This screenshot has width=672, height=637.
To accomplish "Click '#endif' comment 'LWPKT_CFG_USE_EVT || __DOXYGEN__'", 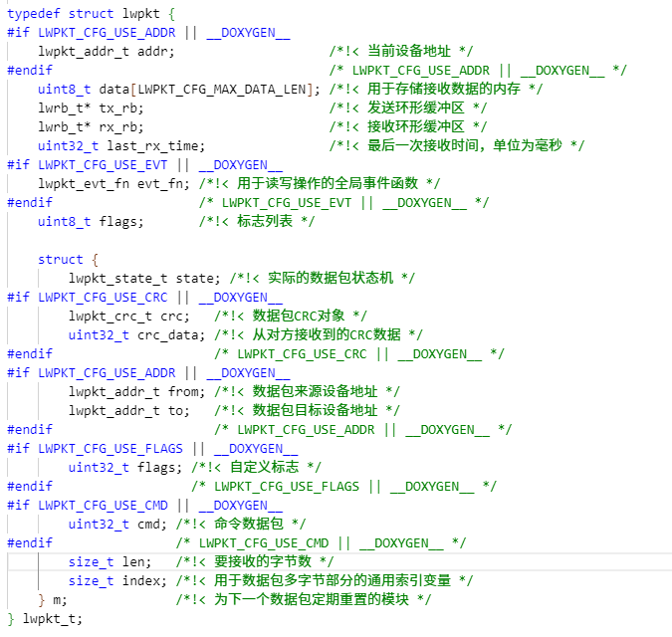I will click(x=344, y=203).
